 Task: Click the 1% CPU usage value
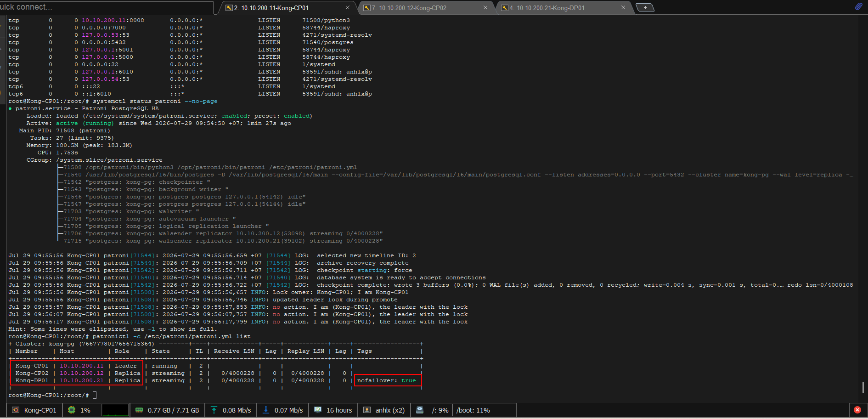click(x=85, y=410)
